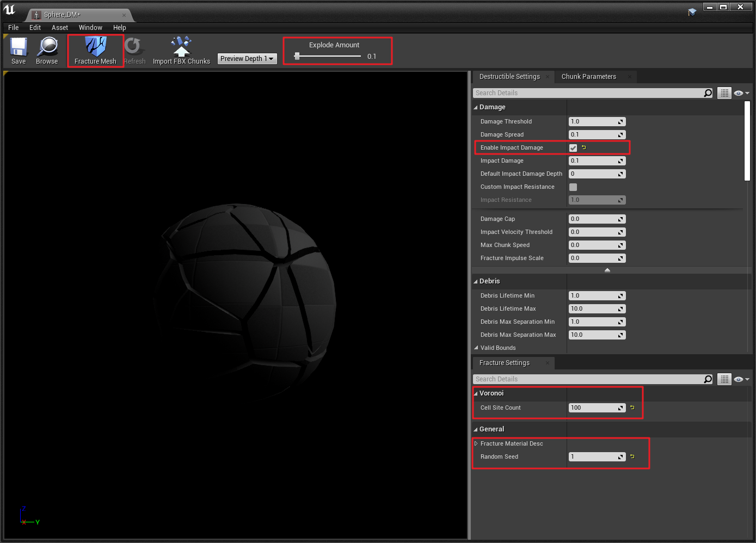Image resolution: width=756 pixels, height=543 pixels.
Task: Click the Sphere_DM tab asset icon
Action: pyautogui.click(x=36, y=15)
